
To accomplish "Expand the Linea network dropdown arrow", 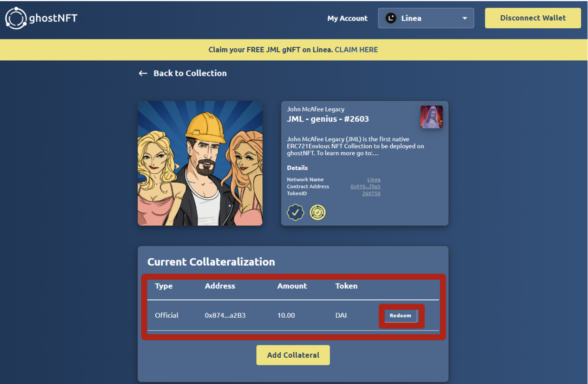I will pos(464,18).
